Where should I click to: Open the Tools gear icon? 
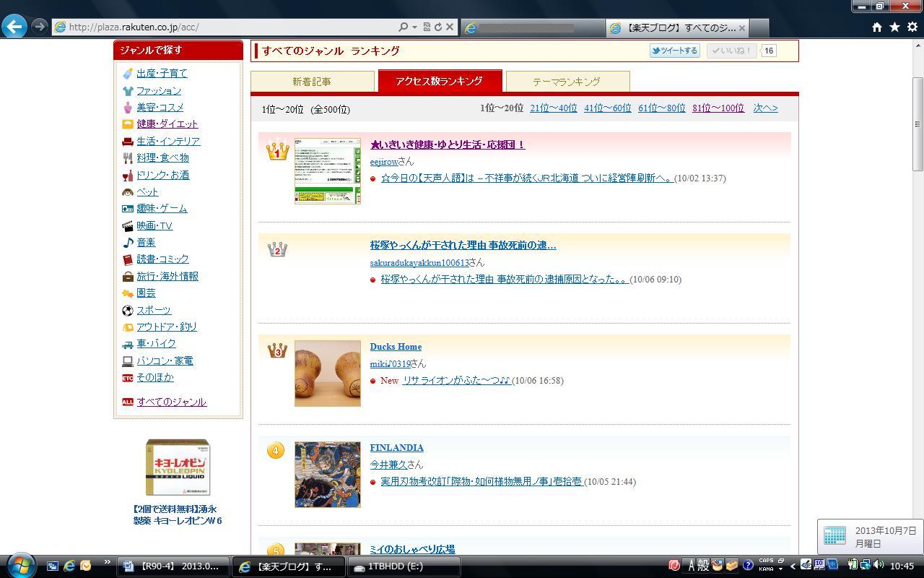pos(912,27)
